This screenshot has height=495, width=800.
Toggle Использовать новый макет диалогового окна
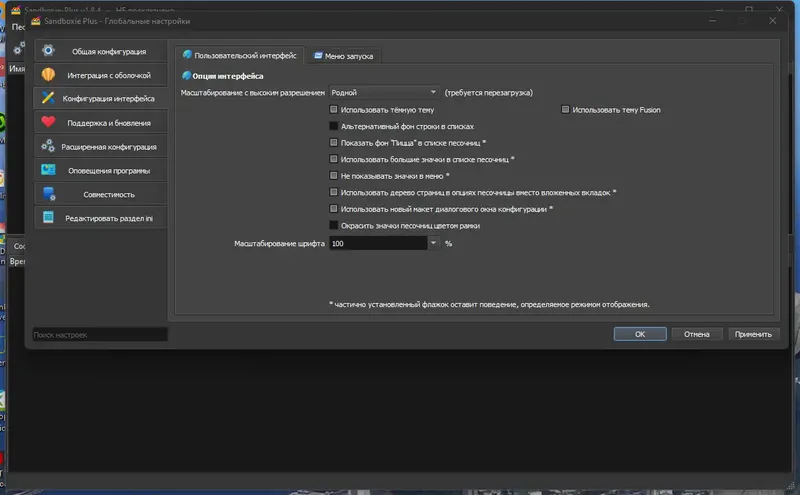click(x=334, y=209)
